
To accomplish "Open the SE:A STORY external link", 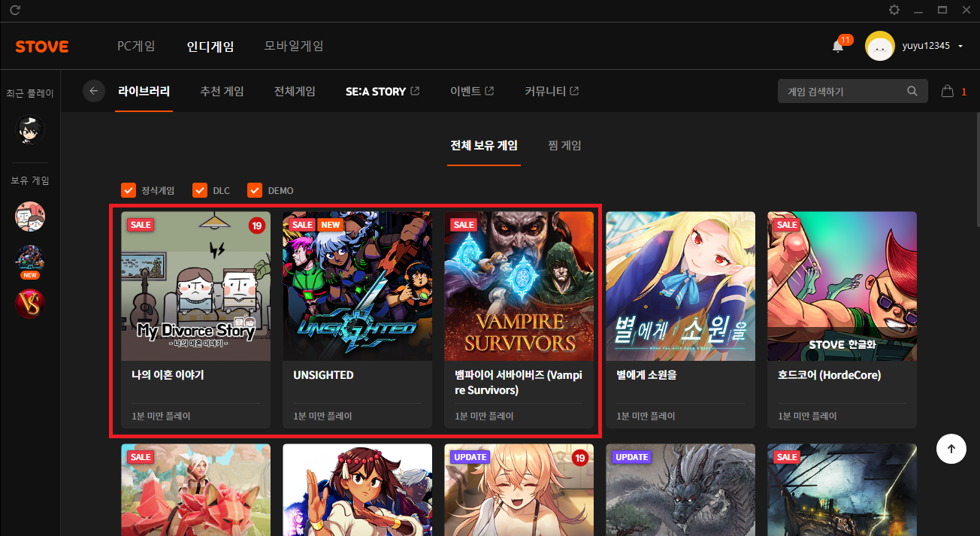I will (382, 91).
